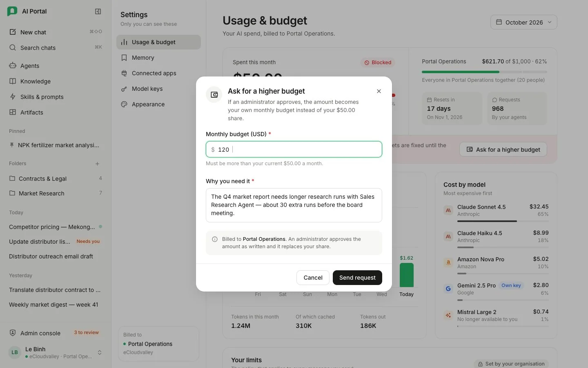
Task: Click the AI Portal logo icon
Action: coord(12,11)
